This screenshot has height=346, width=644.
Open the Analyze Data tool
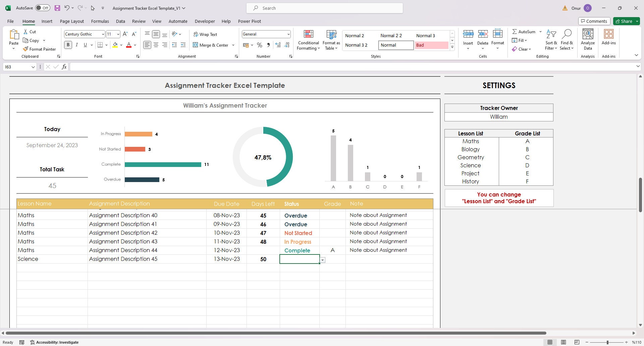tap(587, 39)
